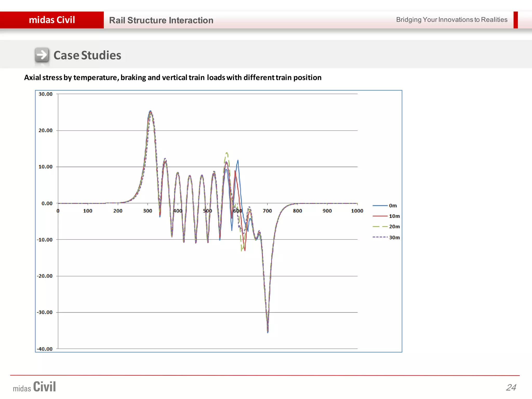Click the 0m blue legend line
Image resolution: width=532 pixels, height=399 pixels.
click(x=380, y=205)
